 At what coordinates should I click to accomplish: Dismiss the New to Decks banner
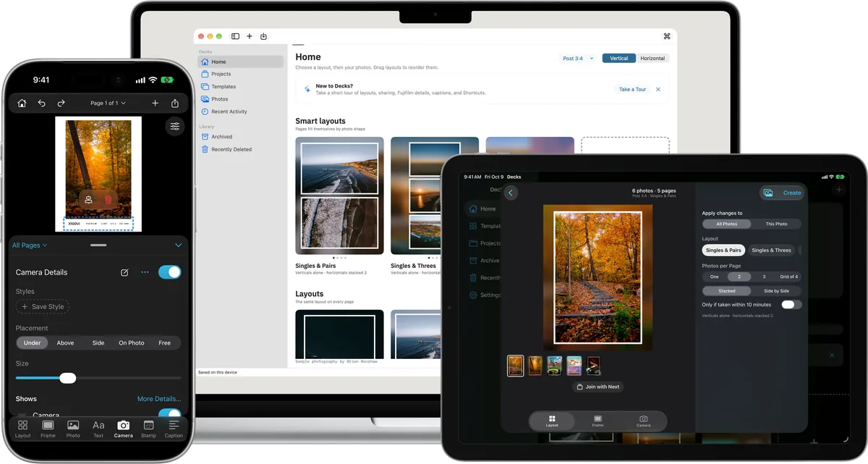coord(658,89)
